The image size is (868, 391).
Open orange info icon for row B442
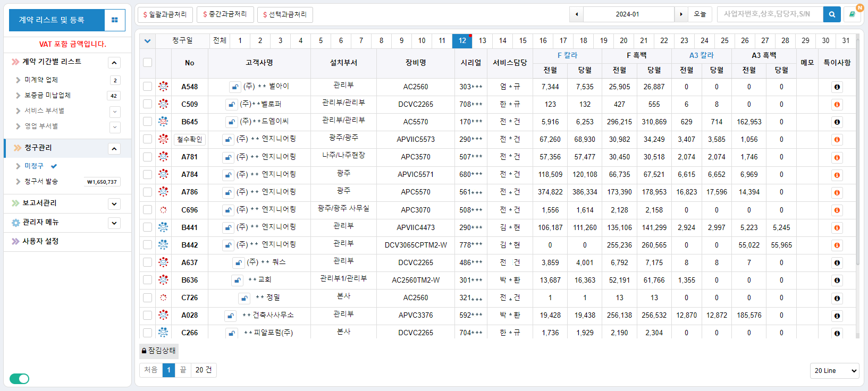(837, 245)
